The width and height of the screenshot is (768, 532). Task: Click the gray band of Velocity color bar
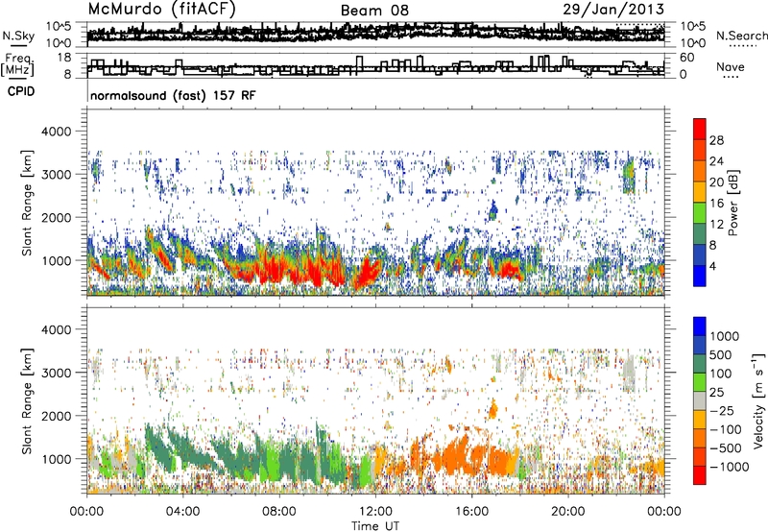point(700,400)
